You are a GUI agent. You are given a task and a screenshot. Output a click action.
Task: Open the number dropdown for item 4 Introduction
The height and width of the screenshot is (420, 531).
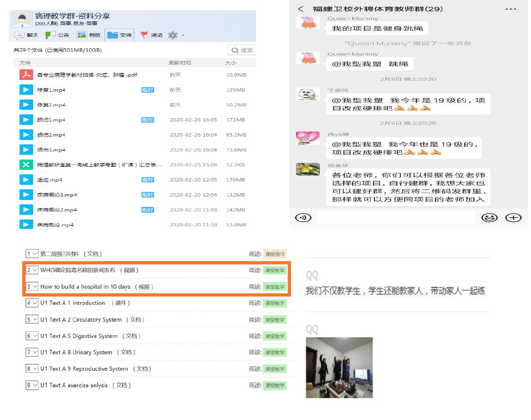click(32, 303)
